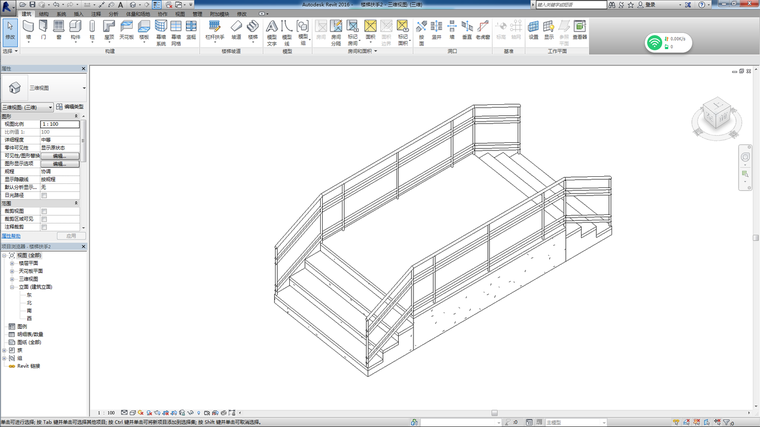The width and height of the screenshot is (760, 427).
Task: Click the 登录 (Sign In) button
Action: (x=647, y=4)
